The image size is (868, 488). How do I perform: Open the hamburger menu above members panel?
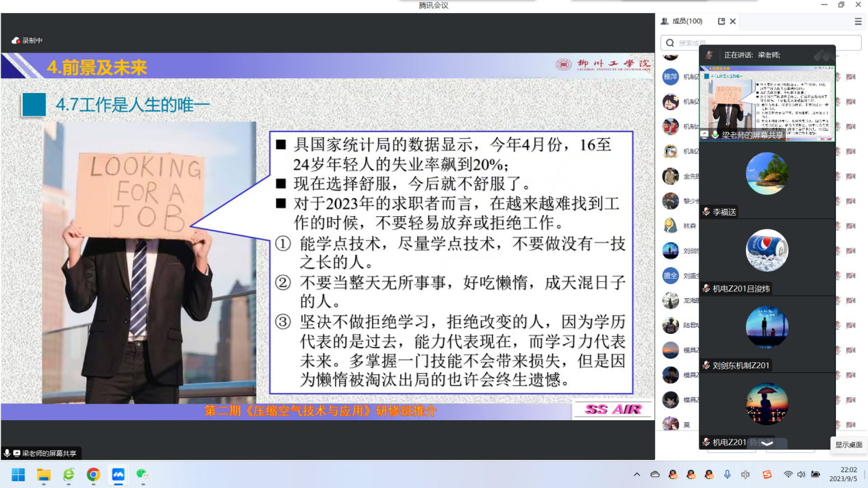pos(858,21)
